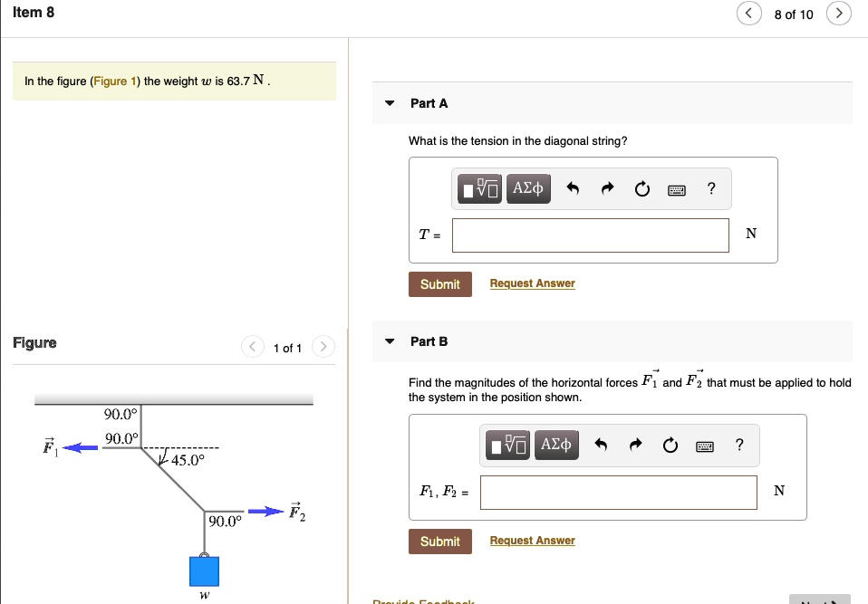This screenshot has width=868, height=604.
Task: Open Request Answer for Part B
Action: click(532, 540)
